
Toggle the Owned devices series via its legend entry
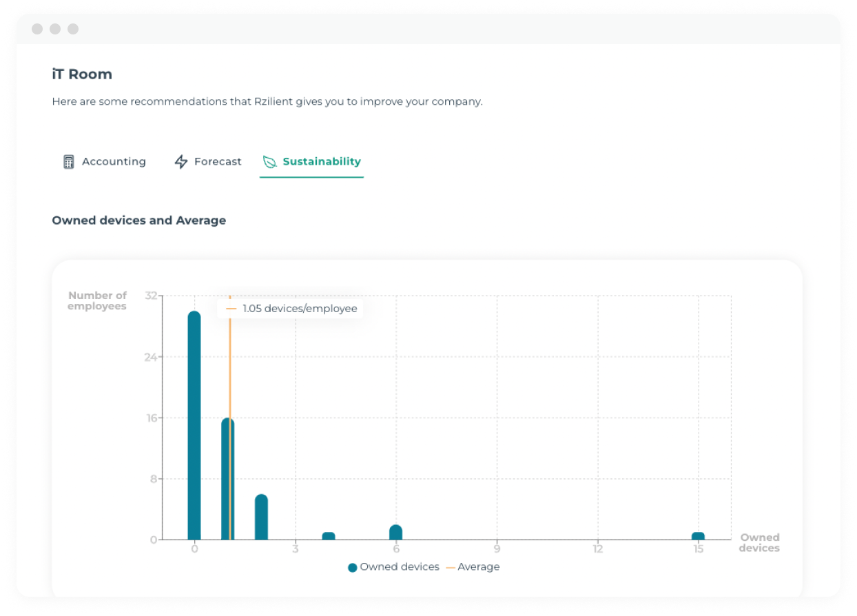click(x=395, y=566)
